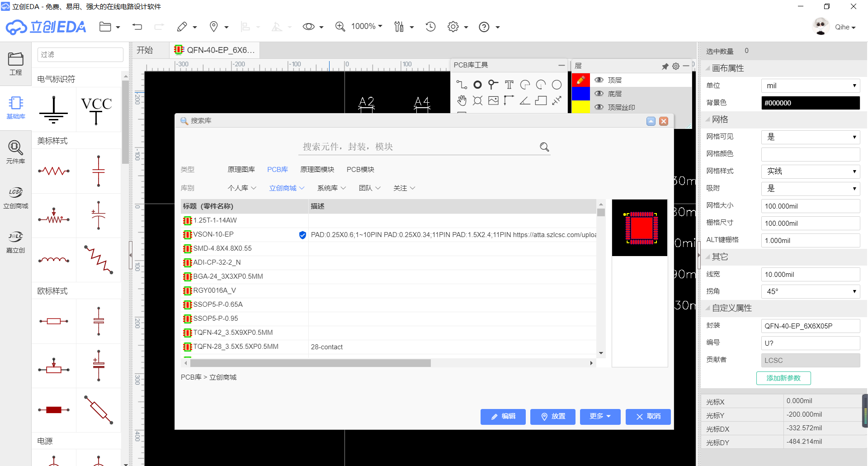The width and height of the screenshot is (868, 466).
Task: Select the Text tool in PCB tools
Action: coord(509,85)
